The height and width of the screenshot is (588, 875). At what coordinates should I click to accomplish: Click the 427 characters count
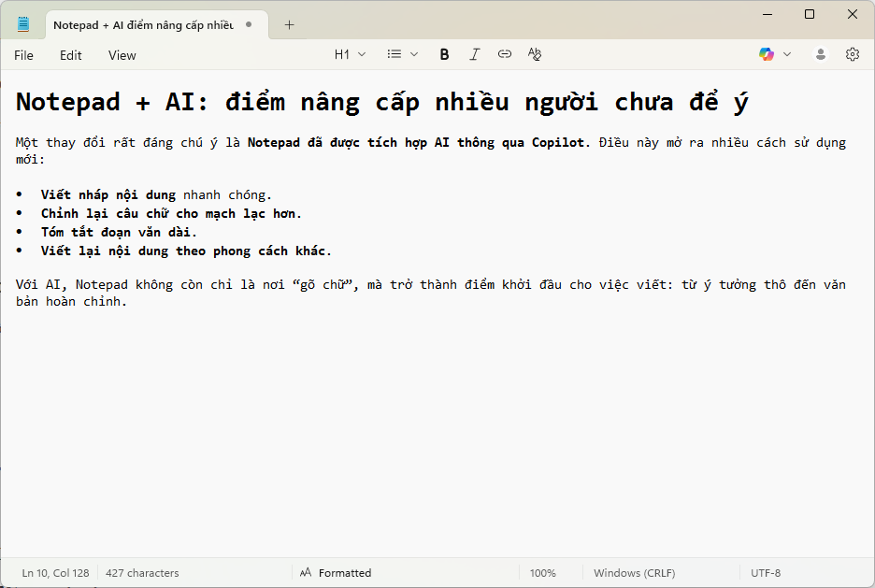142,573
